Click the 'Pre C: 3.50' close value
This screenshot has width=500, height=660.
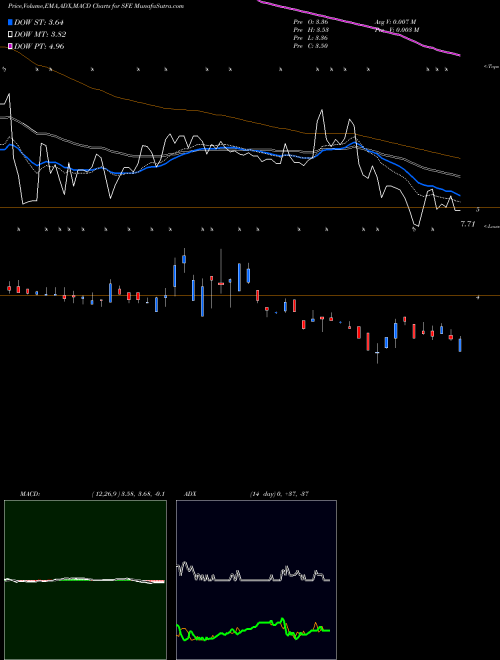click(x=311, y=46)
